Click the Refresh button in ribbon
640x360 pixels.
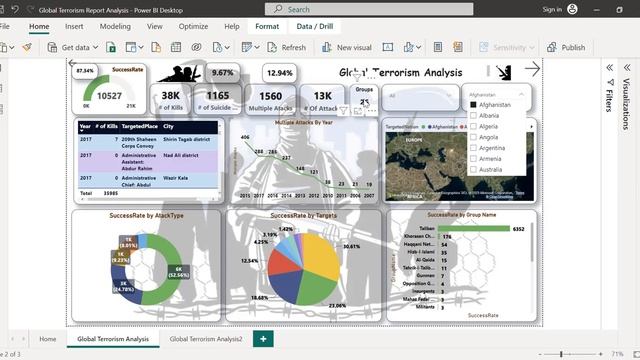pyautogui.click(x=286, y=47)
